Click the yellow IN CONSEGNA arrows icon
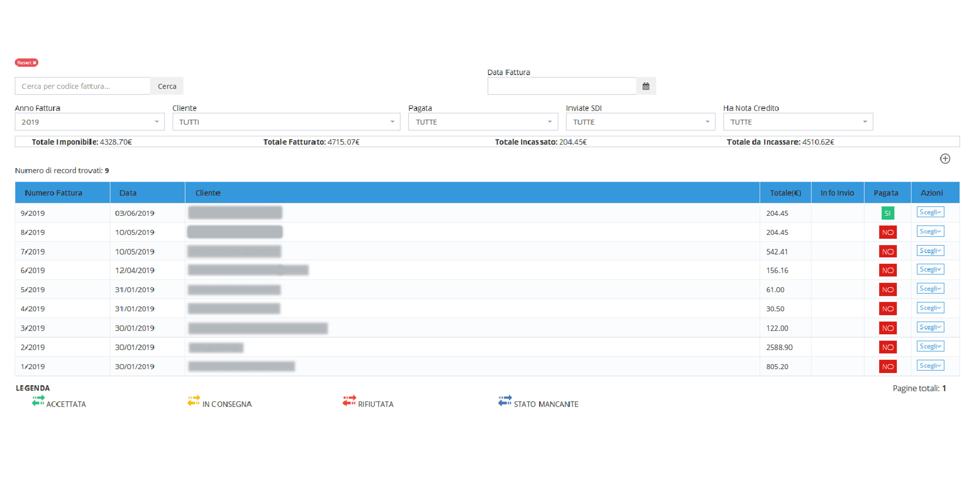The image size is (980, 490). [194, 401]
